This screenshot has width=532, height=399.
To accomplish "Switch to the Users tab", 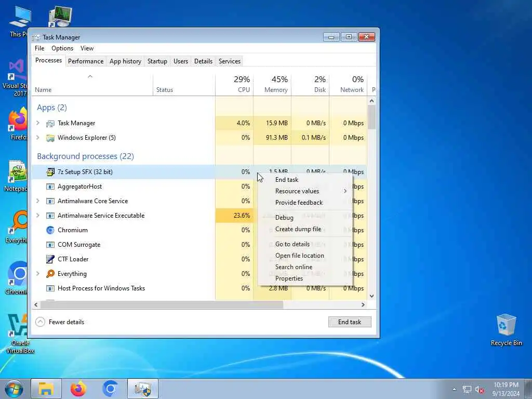I will pyautogui.click(x=180, y=61).
